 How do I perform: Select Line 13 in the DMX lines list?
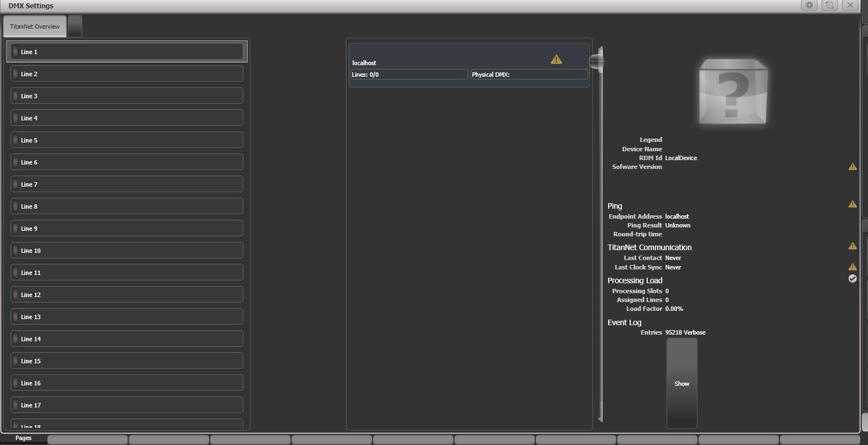127,316
